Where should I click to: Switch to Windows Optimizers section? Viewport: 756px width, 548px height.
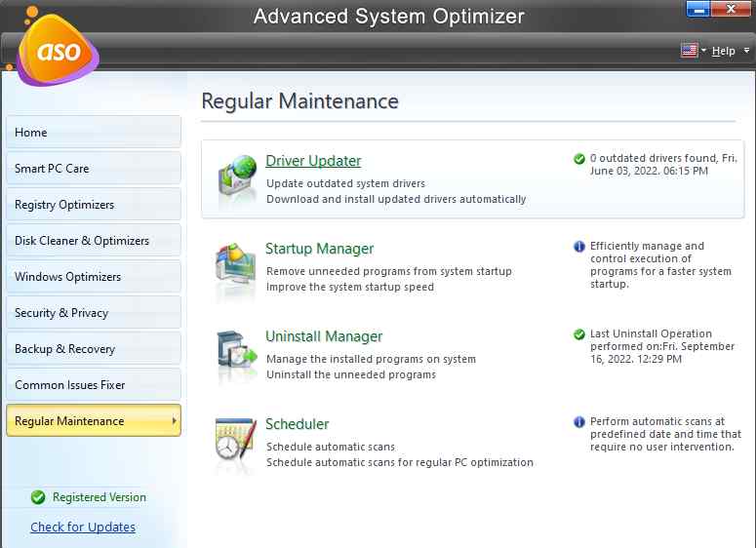click(94, 277)
